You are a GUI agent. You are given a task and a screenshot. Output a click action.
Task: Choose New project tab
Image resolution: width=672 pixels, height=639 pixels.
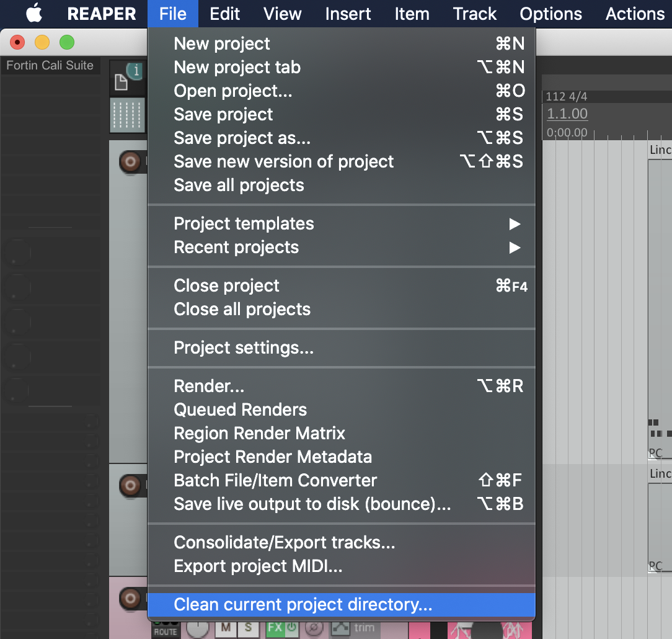point(342,68)
